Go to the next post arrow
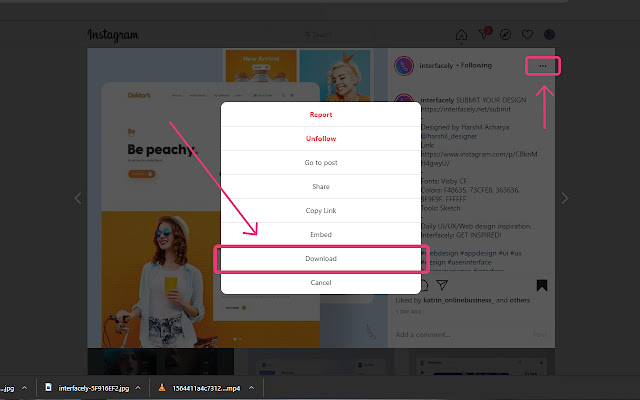The image size is (640, 400). [565, 198]
